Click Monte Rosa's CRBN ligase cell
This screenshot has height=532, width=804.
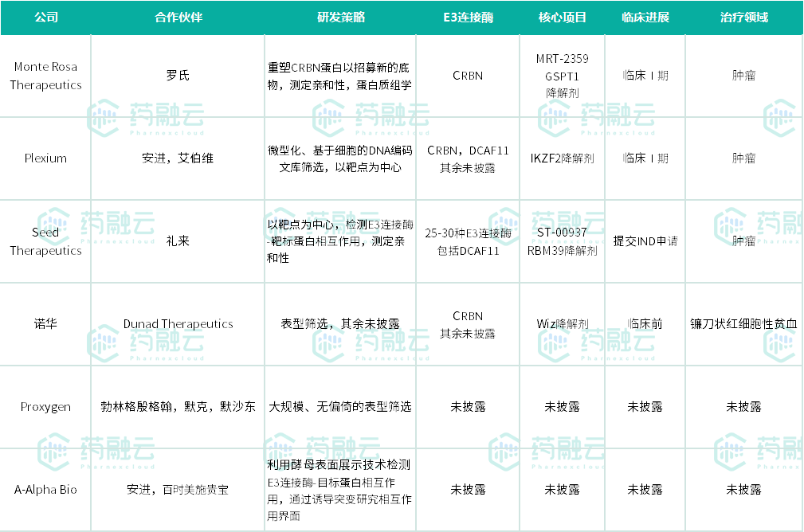[468, 76]
